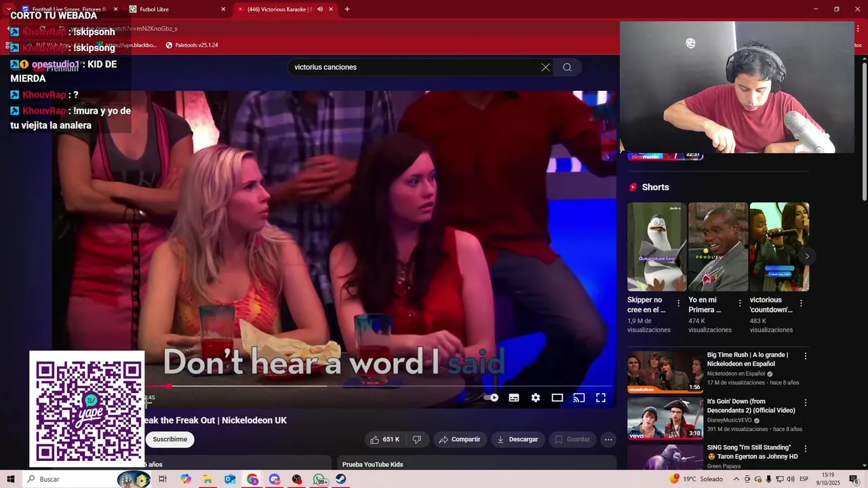Click the Shorts section heading
Screen dimensions: 868x488
point(655,187)
